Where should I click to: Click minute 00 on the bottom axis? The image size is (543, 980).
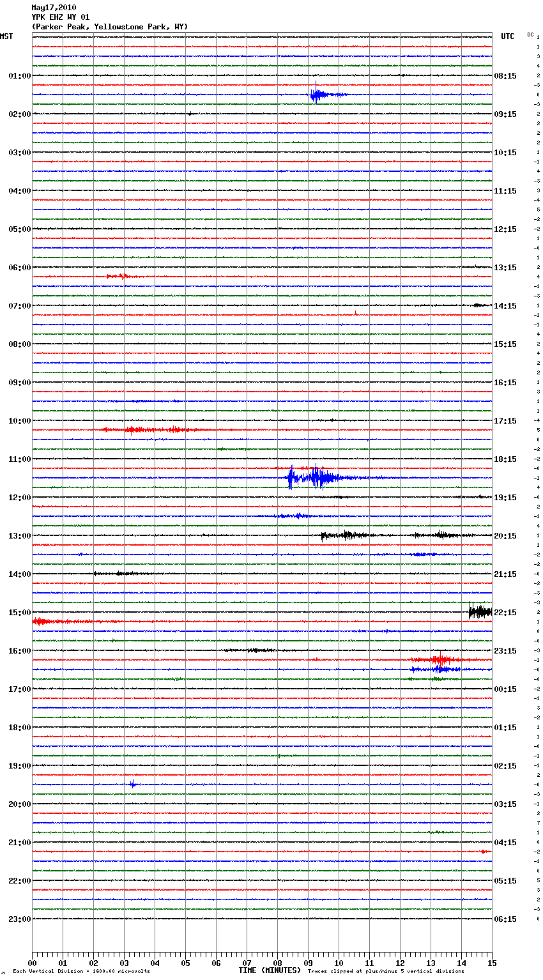[x=32, y=963]
